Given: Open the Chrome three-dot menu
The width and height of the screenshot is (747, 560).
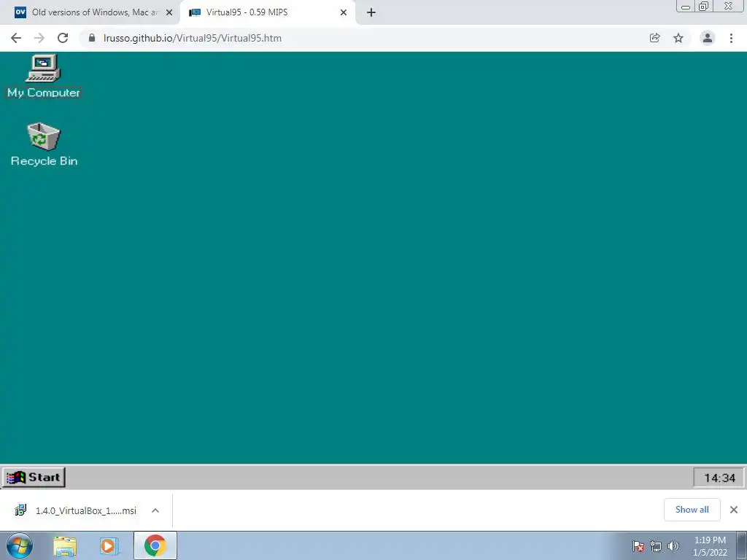Looking at the screenshot, I should [731, 38].
